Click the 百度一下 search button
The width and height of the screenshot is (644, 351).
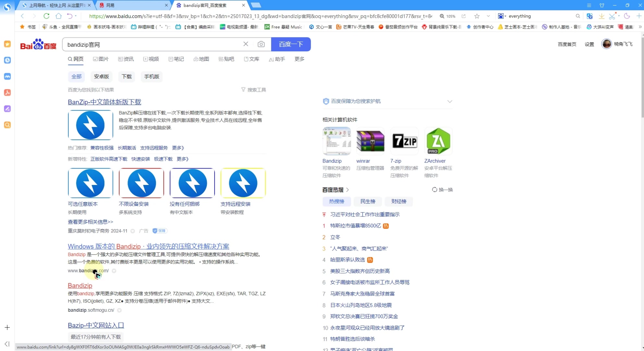tap(291, 44)
